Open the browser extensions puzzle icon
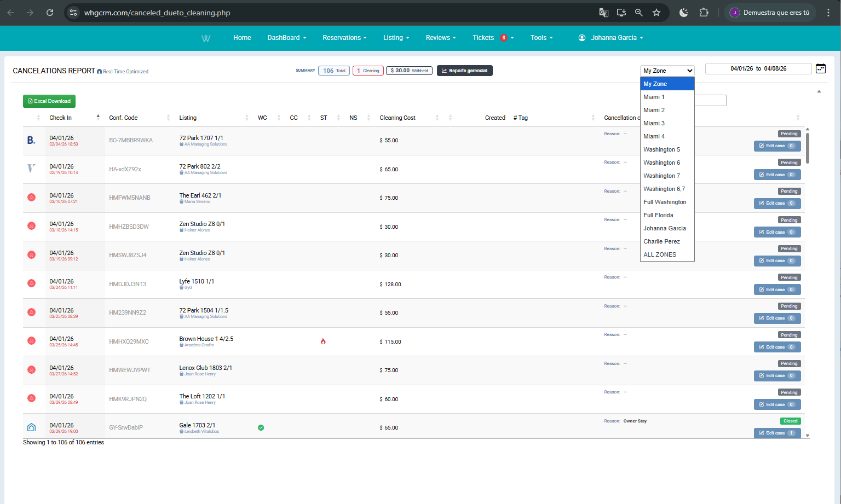Viewport: 841px width, 504px height. (704, 13)
